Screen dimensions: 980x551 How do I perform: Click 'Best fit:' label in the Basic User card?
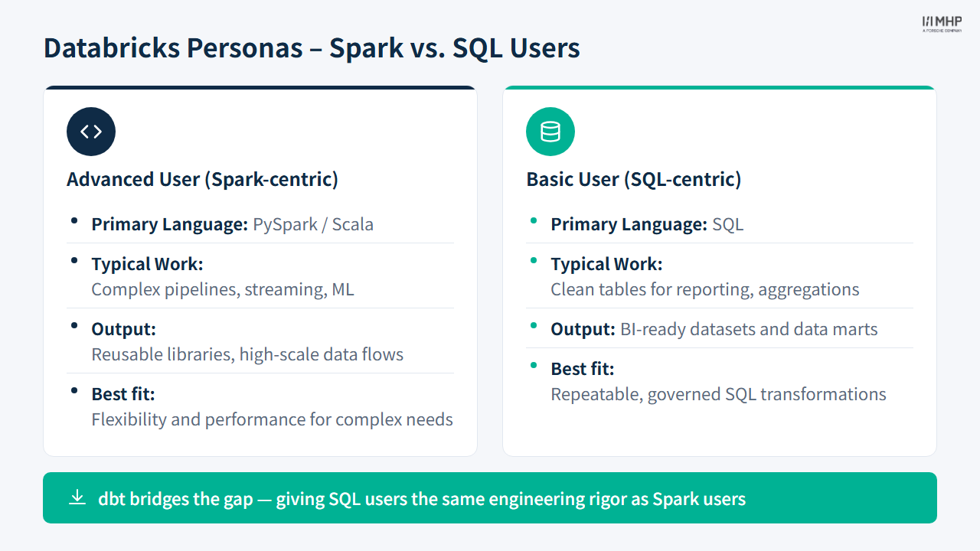click(583, 369)
